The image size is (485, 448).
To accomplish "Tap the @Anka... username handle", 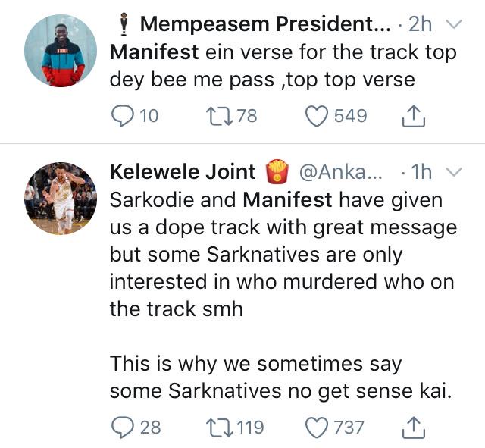I will pyautogui.click(x=340, y=172).
